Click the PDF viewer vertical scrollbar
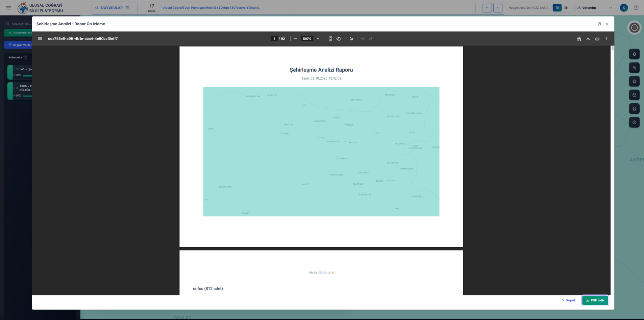Image resolution: width=644 pixels, height=320 pixels. 612,48
